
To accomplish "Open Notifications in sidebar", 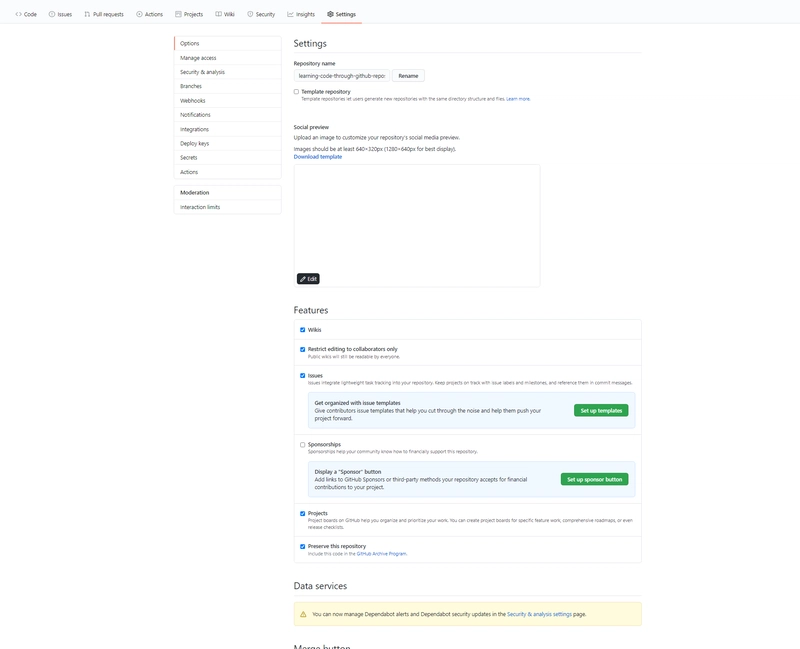I will 228,115.
